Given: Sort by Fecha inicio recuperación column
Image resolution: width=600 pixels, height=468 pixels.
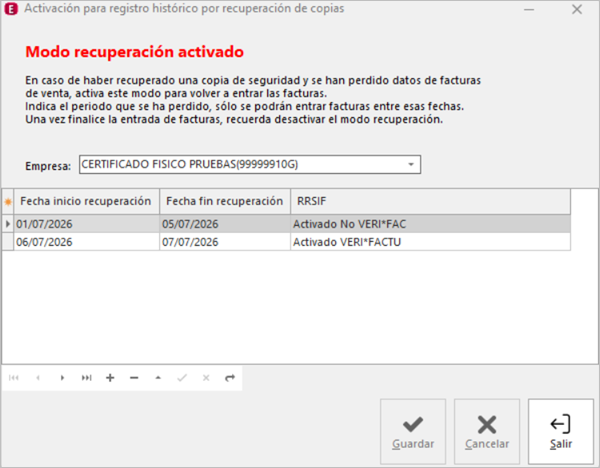Looking at the screenshot, I should coord(86,201).
